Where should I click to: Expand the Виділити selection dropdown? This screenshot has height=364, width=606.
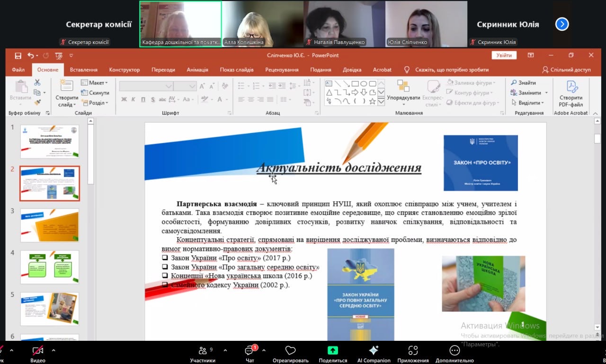coord(528,103)
